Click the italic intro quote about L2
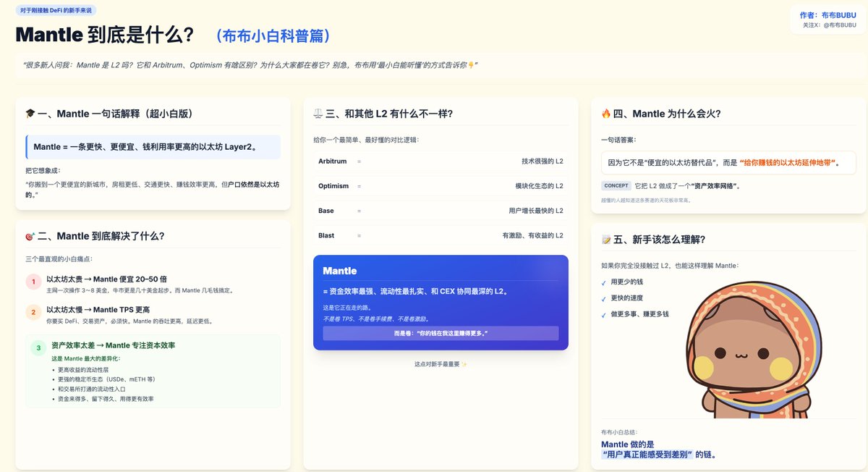 [250, 65]
